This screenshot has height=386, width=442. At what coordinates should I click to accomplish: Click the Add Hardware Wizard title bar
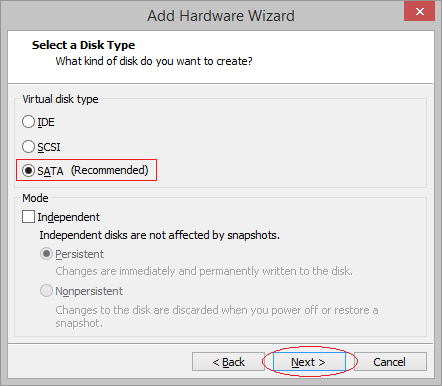tap(221, 16)
